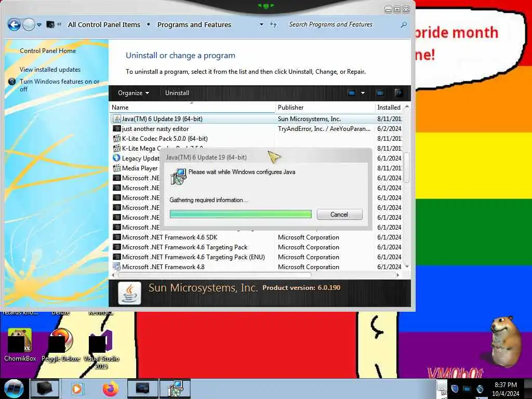
Task: Select K-Lite Codec Pack 5.0.0 (64-bit)
Action: coord(165,138)
